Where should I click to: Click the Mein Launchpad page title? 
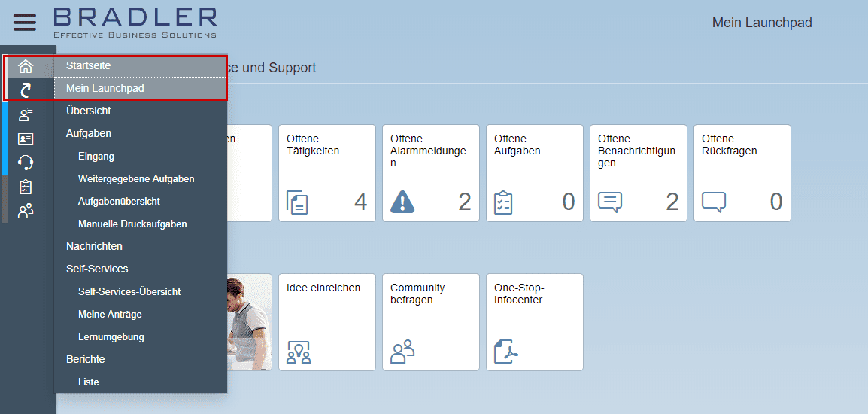point(762,23)
